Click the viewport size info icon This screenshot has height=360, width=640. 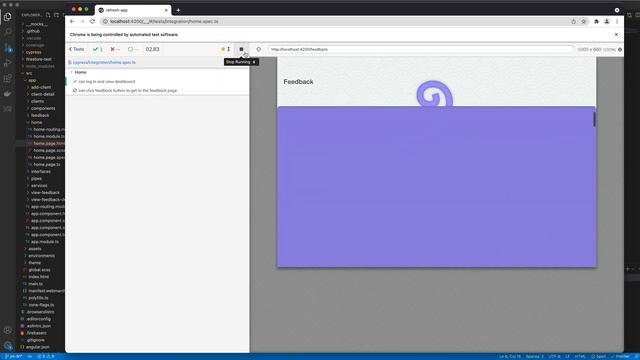(620, 49)
